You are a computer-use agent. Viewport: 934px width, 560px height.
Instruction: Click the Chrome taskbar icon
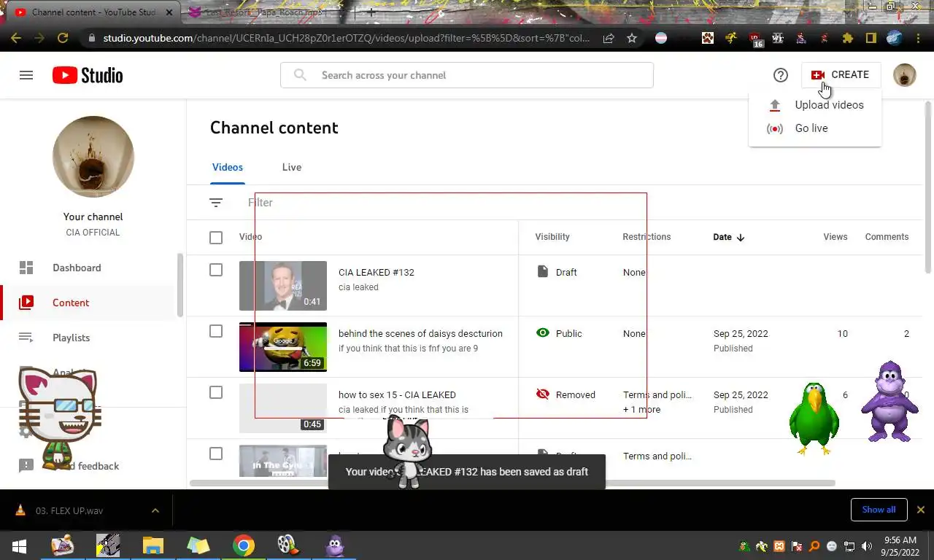pyautogui.click(x=244, y=545)
